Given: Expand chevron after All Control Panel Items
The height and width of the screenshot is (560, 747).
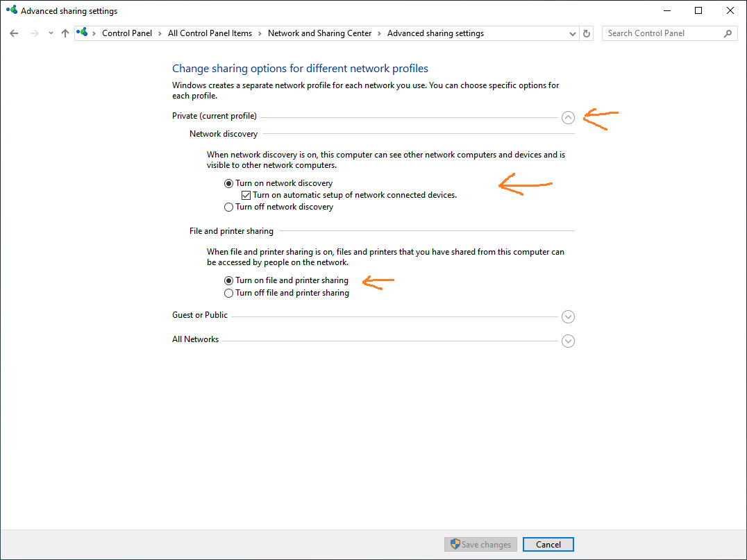Looking at the screenshot, I should (260, 34).
